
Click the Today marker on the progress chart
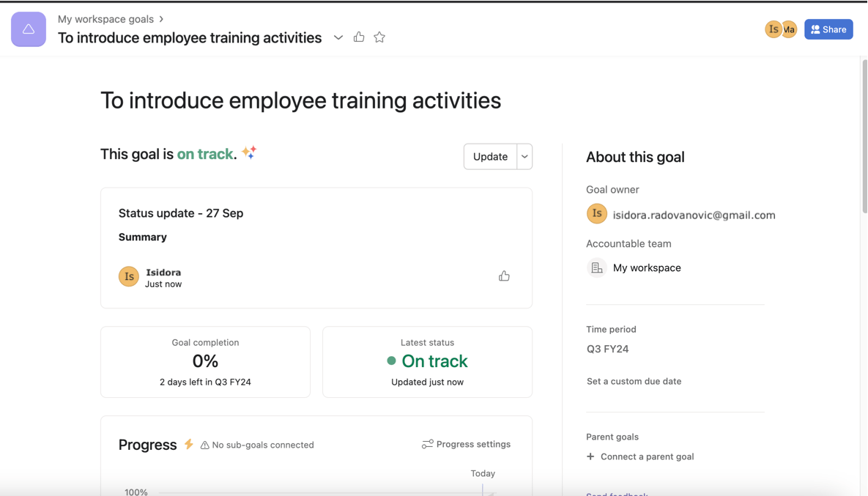tap(482, 473)
